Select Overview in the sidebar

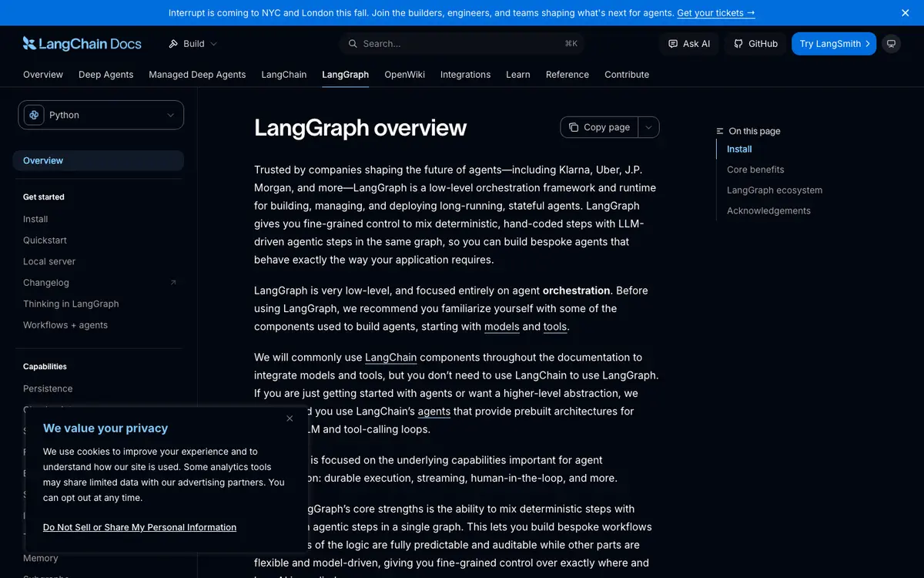coord(99,160)
